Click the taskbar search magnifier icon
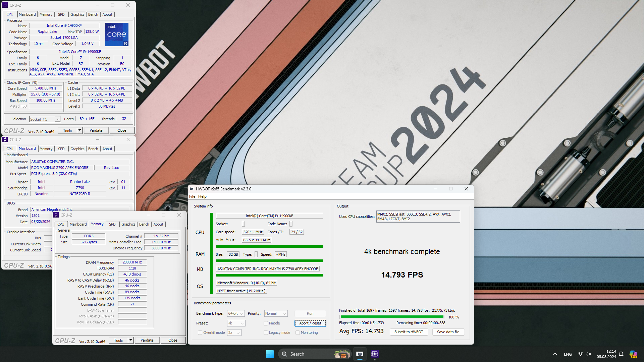644x362 pixels. click(284, 354)
